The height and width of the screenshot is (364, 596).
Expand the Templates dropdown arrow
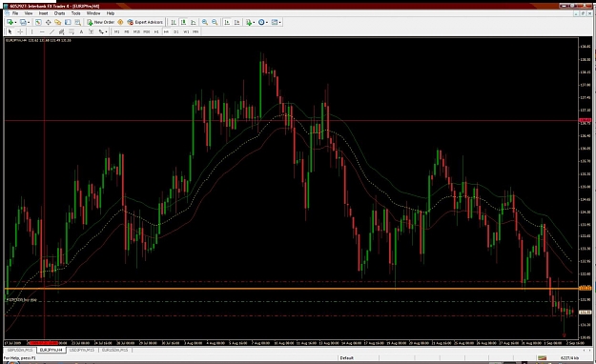(x=280, y=22)
